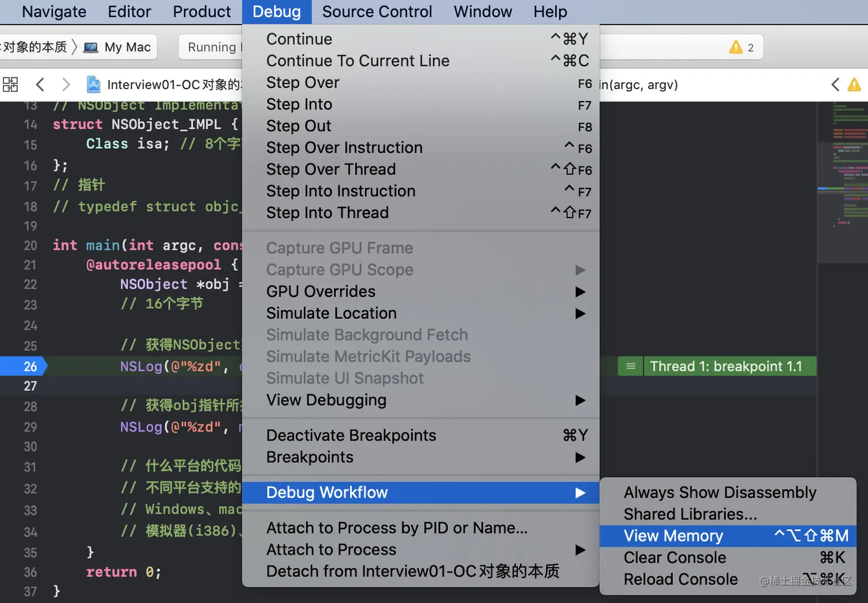Click the related items grid icon
This screenshot has height=603, width=868.
click(x=10, y=85)
